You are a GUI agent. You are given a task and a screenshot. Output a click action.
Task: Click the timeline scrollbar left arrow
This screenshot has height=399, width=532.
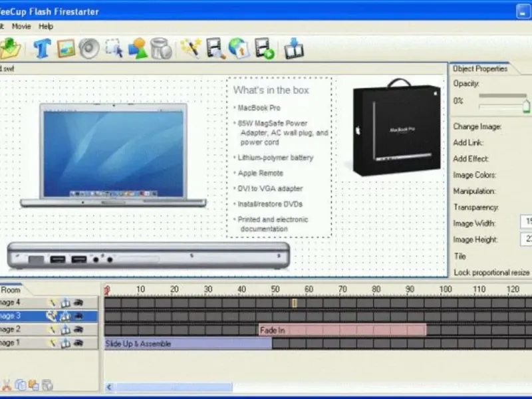[x=109, y=387]
